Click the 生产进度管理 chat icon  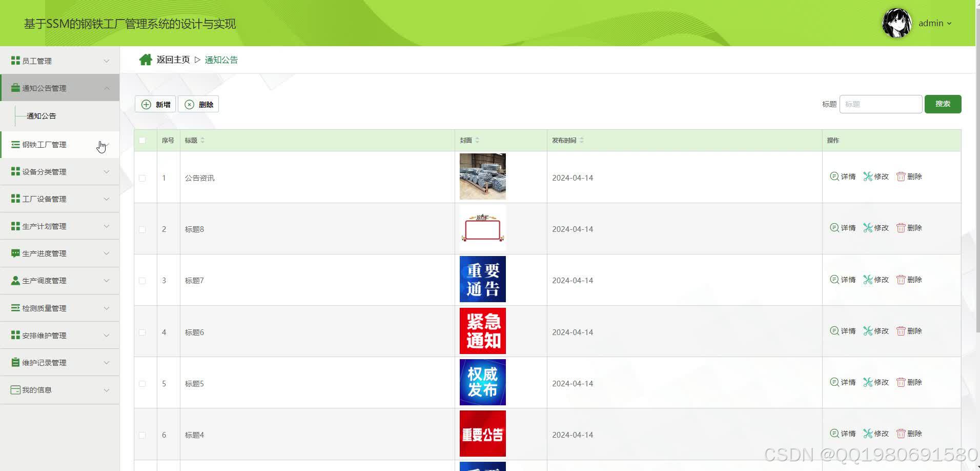(15, 253)
